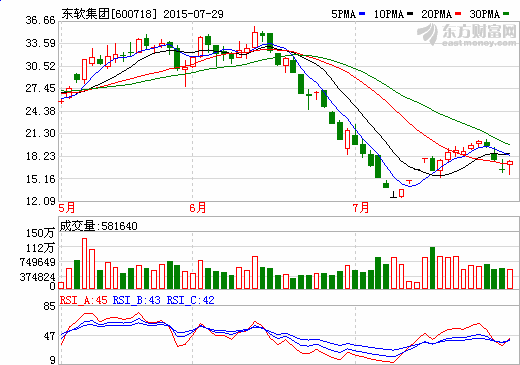Pick the black color dash beside 10PMA

point(410,14)
